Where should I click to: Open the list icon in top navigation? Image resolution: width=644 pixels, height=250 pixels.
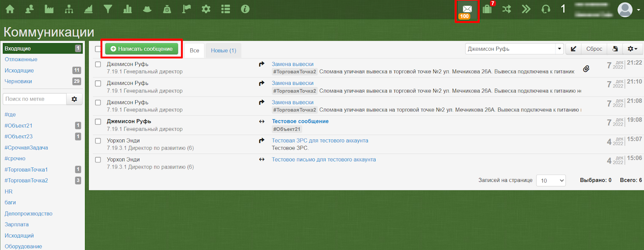click(226, 9)
